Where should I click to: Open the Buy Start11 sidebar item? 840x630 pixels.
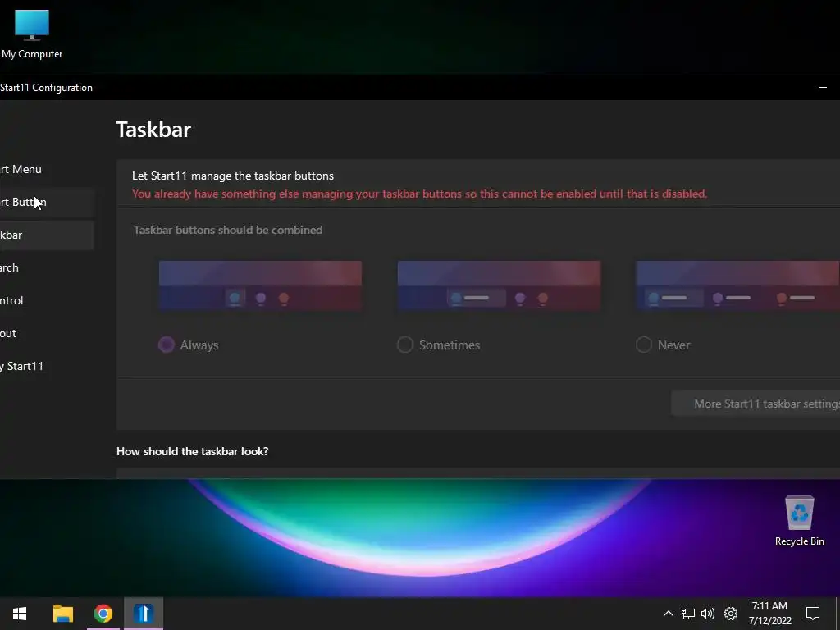click(47, 366)
